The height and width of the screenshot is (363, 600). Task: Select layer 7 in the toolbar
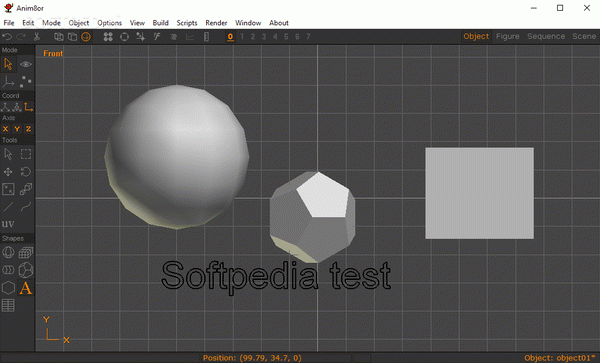tap(308, 37)
